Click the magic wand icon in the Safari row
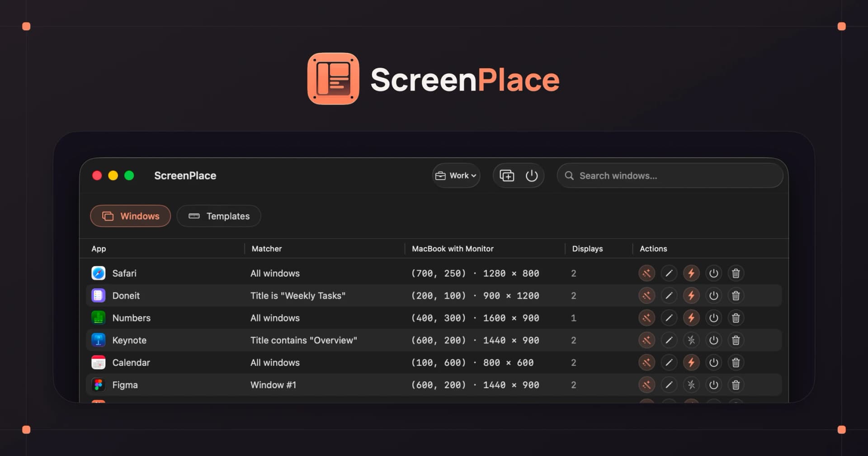This screenshot has height=456, width=868. coord(646,273)
